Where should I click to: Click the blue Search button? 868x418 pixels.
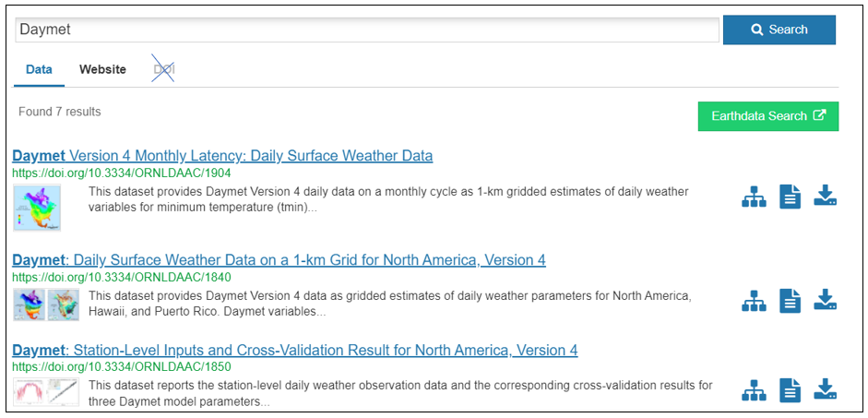point(779,30)
